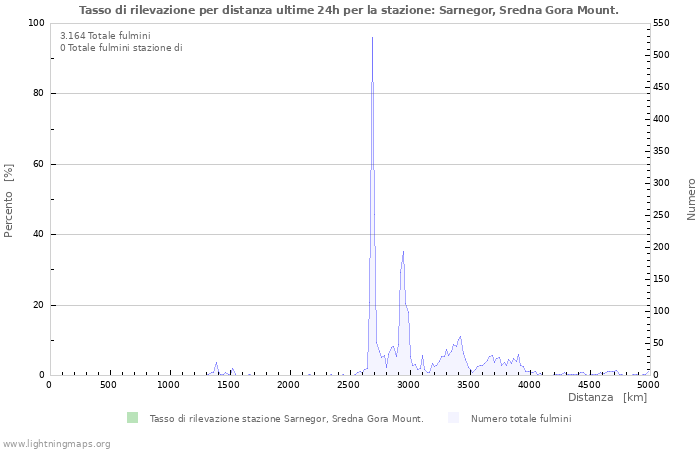Click the chart title about Sarnegor station
The width and height of the screenshot is (700, 450).
(x=348, y=9)
